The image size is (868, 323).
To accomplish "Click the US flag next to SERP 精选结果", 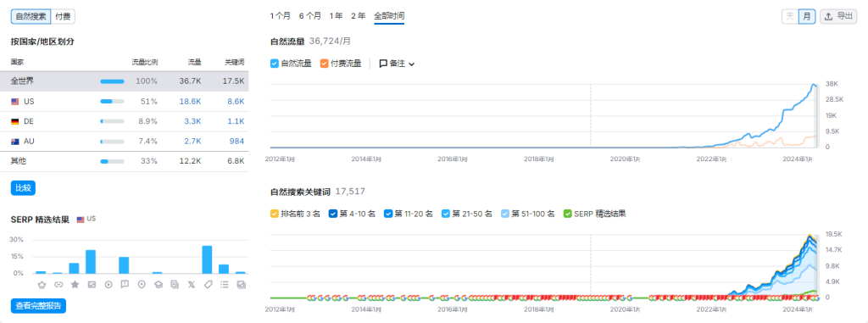I will [x=81, y=220].
